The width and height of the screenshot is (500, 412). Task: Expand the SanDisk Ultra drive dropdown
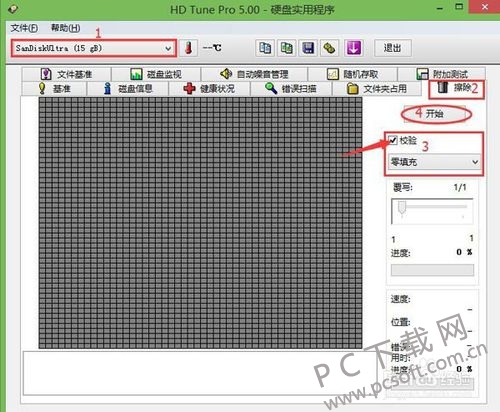pyautogui.click(x=94, y=48)
